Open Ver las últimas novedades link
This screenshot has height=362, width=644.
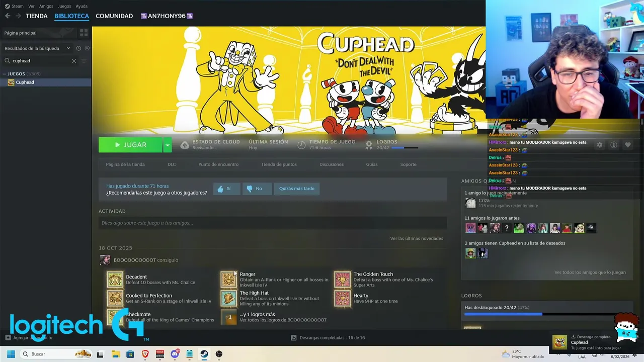417,238
